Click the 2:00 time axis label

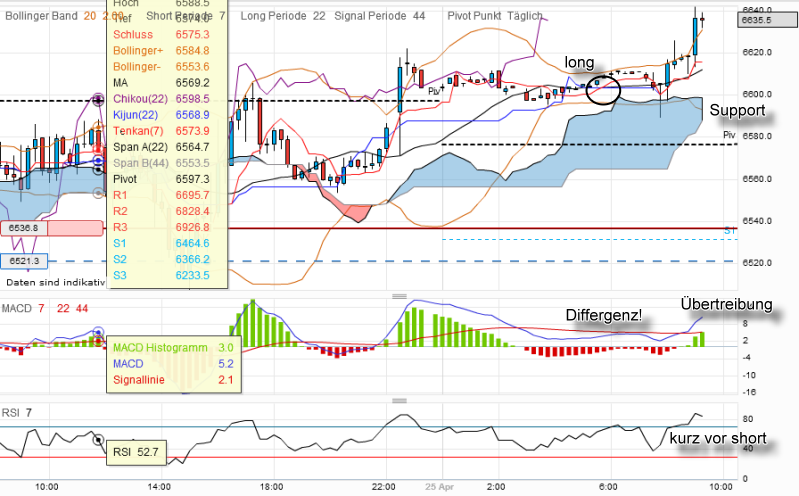tap(496, 487)
